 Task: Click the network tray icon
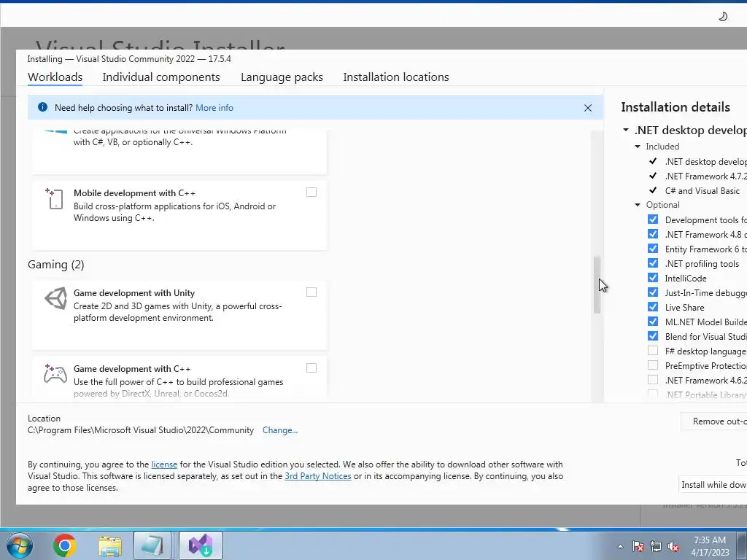656,546
